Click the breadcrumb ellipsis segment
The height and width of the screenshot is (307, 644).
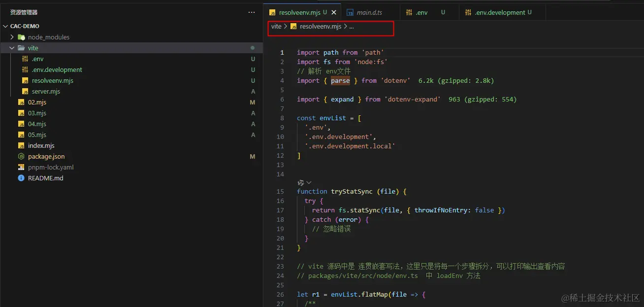[x=352, y=27]
